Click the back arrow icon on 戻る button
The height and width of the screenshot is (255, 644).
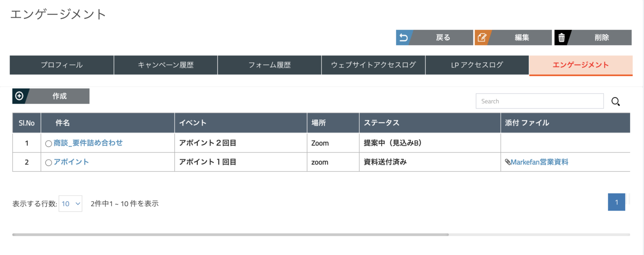point(403,38)
